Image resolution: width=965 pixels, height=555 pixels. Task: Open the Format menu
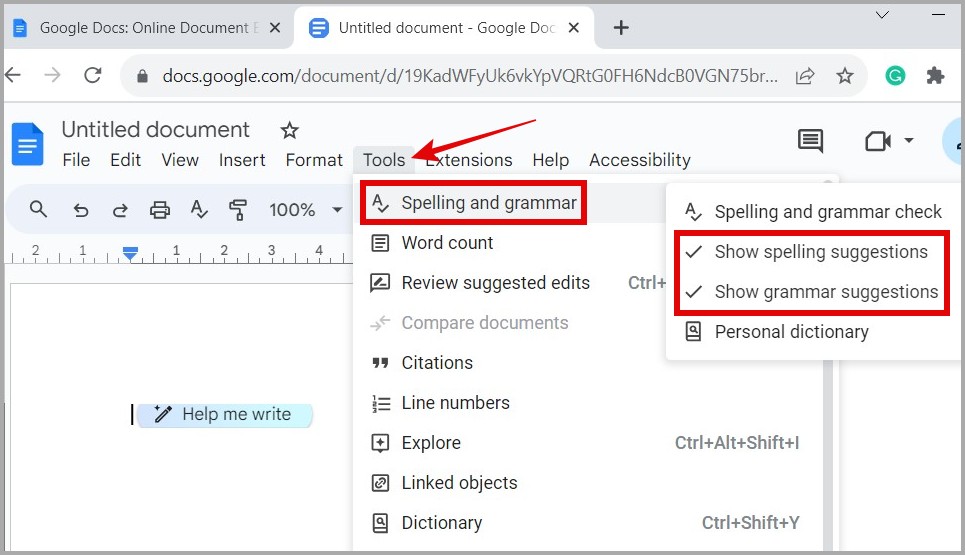click(314, 160)
